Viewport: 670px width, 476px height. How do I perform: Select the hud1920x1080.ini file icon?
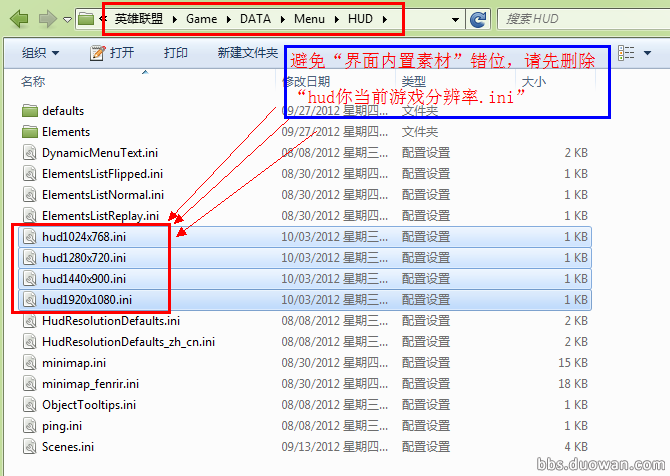coord(29,300)
